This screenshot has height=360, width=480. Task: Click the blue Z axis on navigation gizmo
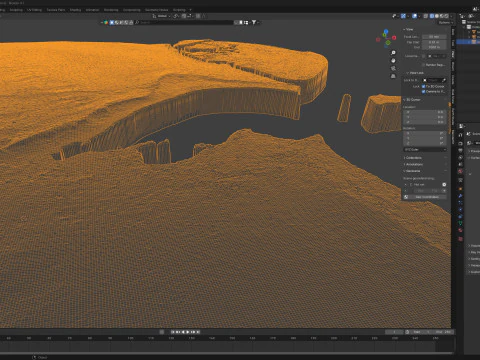pos(386,32)
